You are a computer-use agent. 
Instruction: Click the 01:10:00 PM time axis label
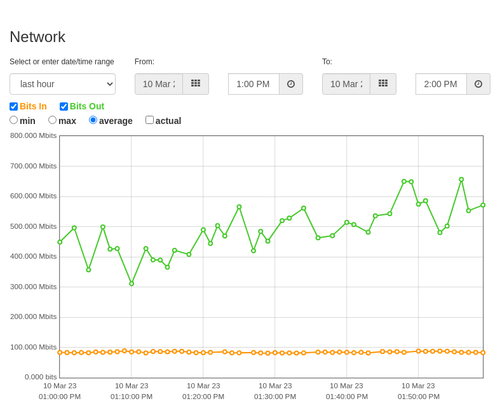tap(131, 397)
